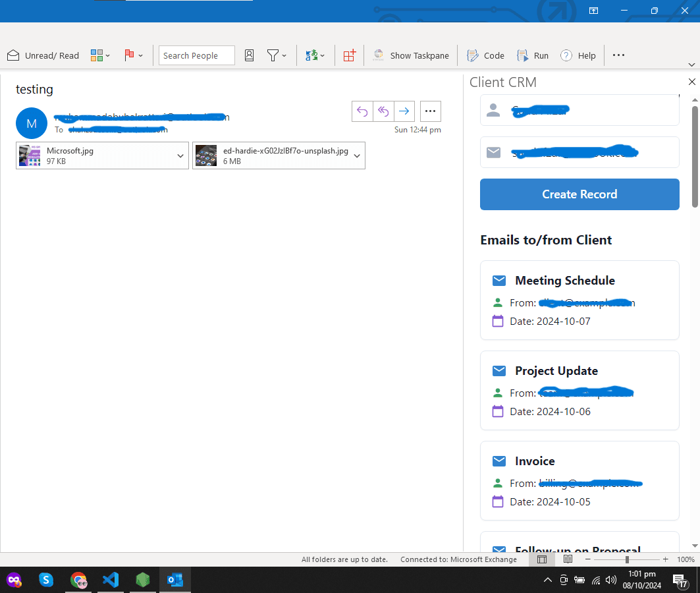Open more message actions ellipsis button
This screenshot has width=700, height=593.
431,111
